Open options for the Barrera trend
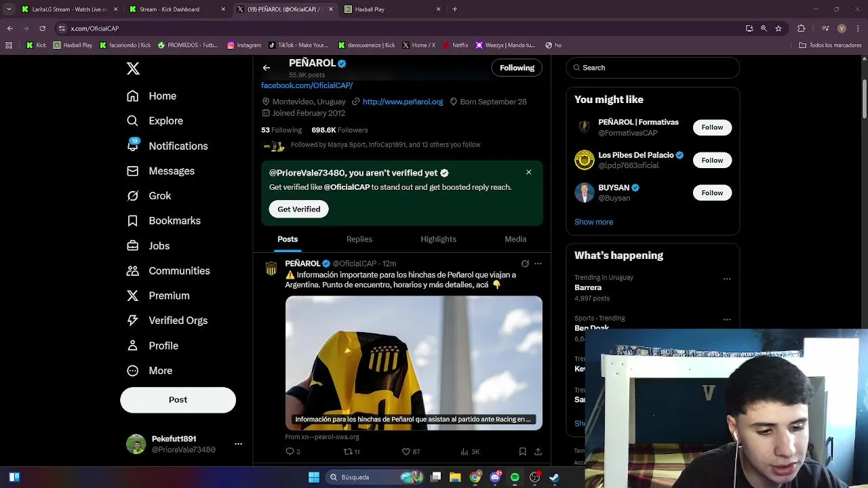868x488 pixels. [x=727, y=279]
